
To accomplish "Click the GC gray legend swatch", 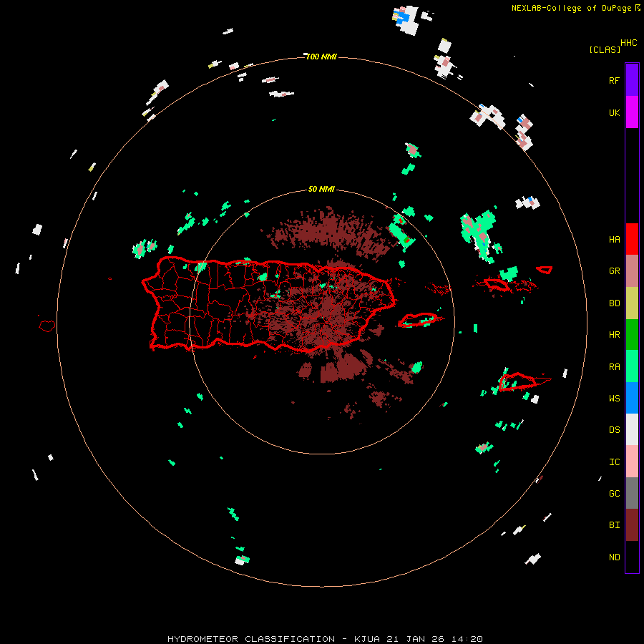I will [x=632, y=493].
